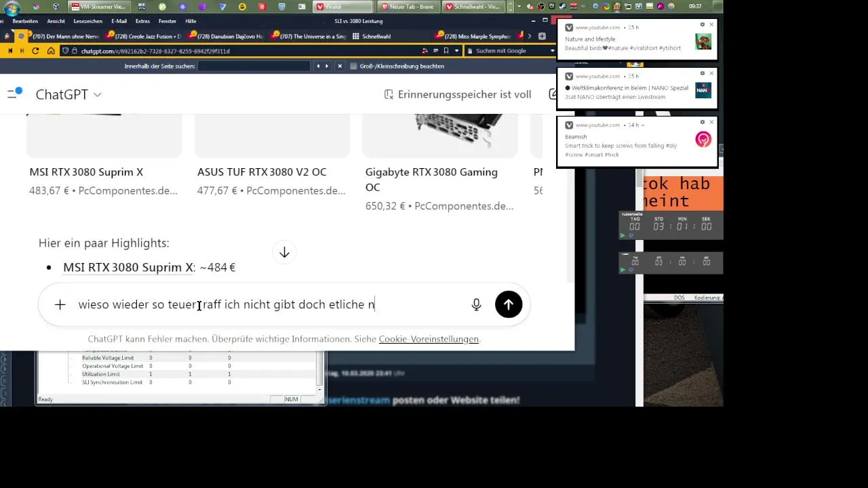
Task: Go back with the browser back arrow
Action: 10,51
